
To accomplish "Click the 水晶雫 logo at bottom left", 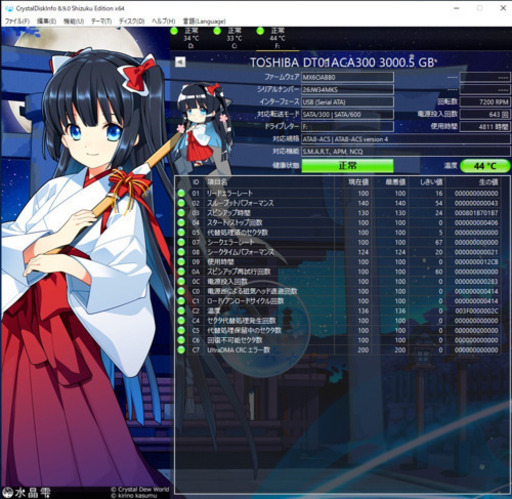I will click(x=27, y=492).
